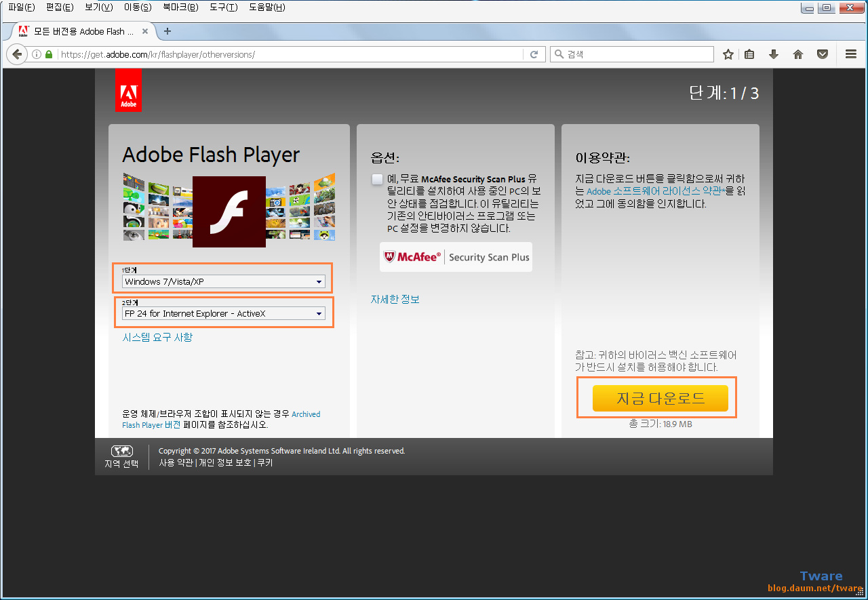Screen dimensions: 868x600
Task: Open the FP 24 Internet Explorer ActiveX dropdown
Action: (x=224, y=313)
